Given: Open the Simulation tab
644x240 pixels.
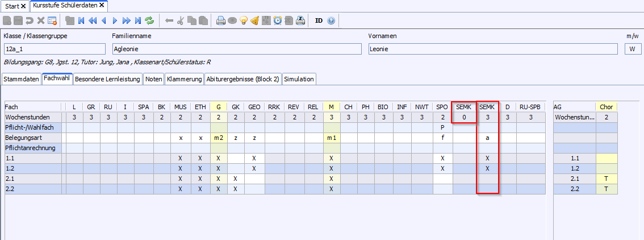Looking at the screenshot, I should pyautogui.click(x=299, y=79).
